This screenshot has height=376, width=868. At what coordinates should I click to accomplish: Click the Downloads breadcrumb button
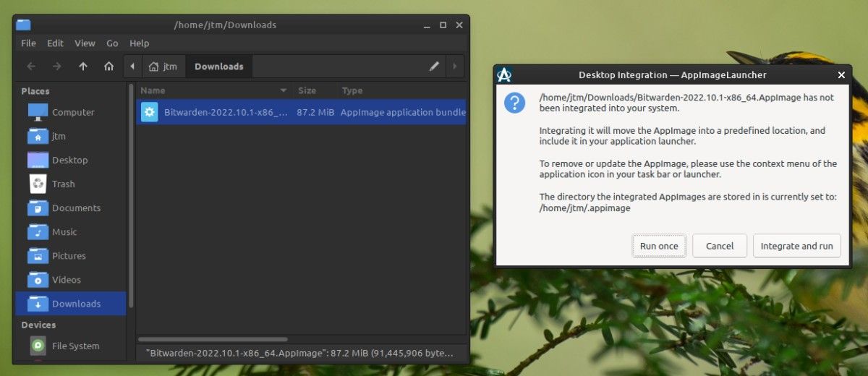[x=219, y=67]
